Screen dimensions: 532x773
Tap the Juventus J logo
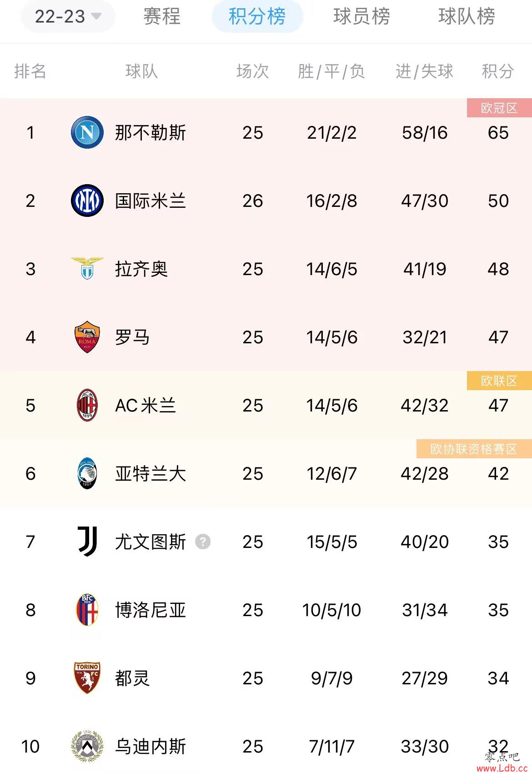pos(87,542)
